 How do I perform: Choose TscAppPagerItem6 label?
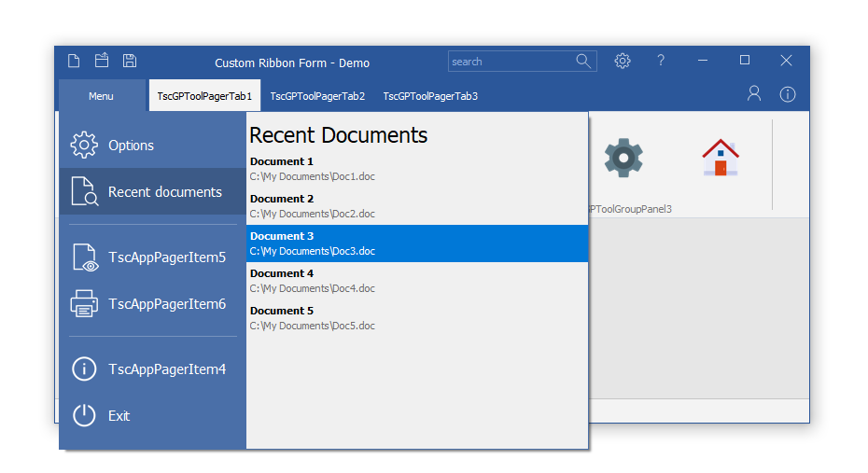(x=167, y=304)
